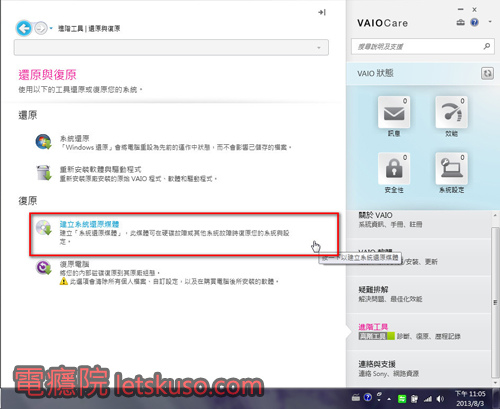Show hidden tray icons arrow
The width and height of the screenshot is (500, 409).
coord(389,398)
